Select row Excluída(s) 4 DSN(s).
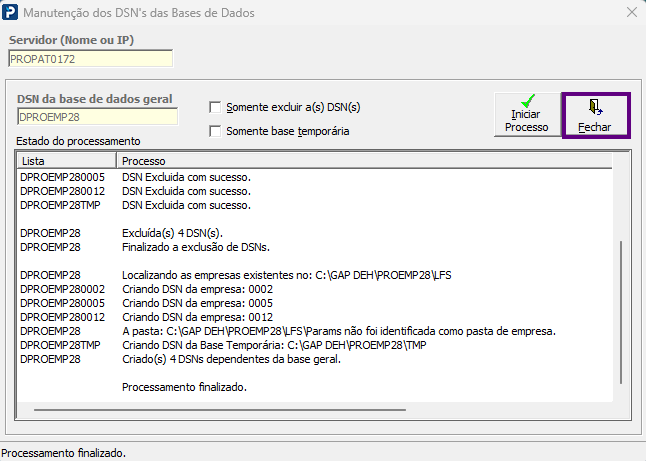 (x=315, y=233)
